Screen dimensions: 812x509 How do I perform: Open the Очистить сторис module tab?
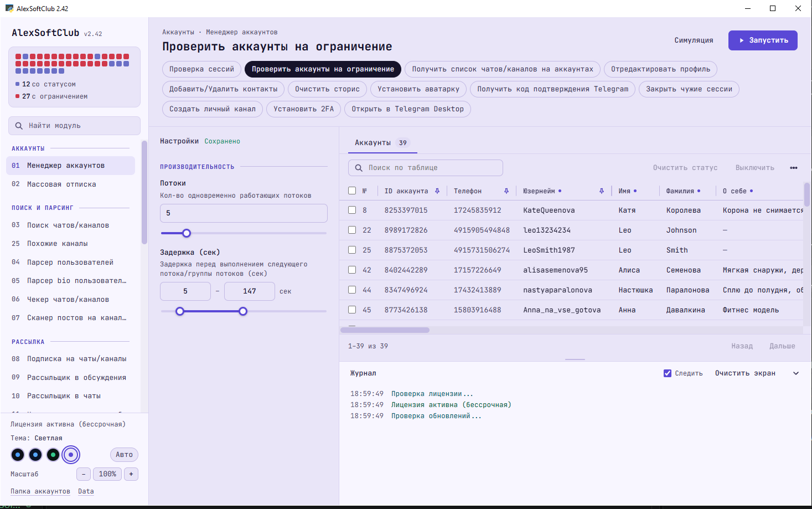tap(327, 89)
